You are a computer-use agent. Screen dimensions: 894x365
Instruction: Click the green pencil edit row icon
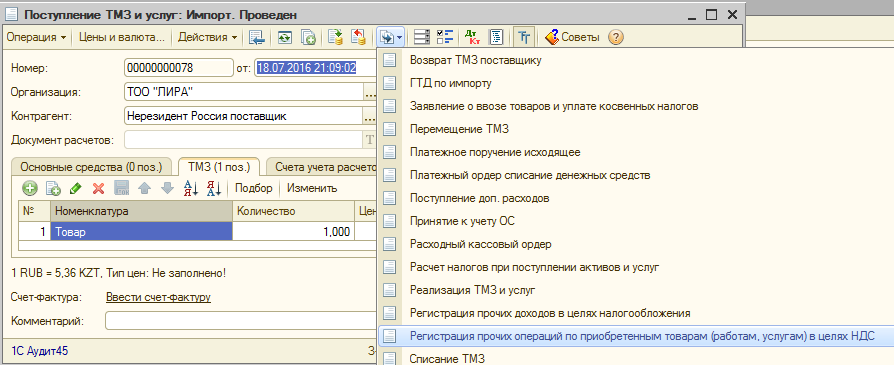[76, 188]
